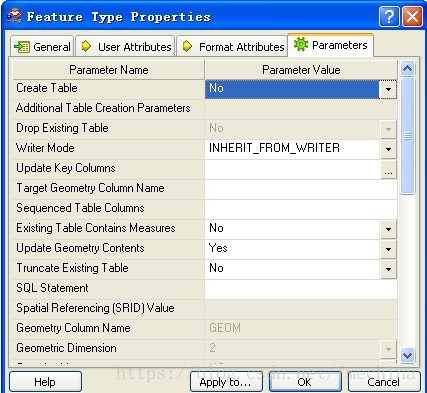Click the No value of Existing Table Contains Measures
This screenshot has width=427, height=393.
(x=216, y=228)
